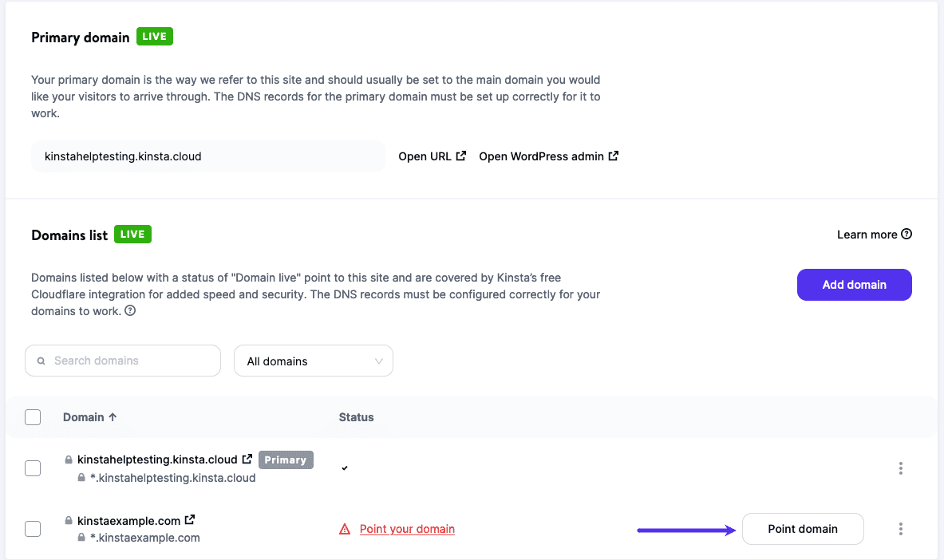Open URL via the external link icon
The height and width of the screenshot is (560, 944).
pyautogui.click(x=461, y=156)
